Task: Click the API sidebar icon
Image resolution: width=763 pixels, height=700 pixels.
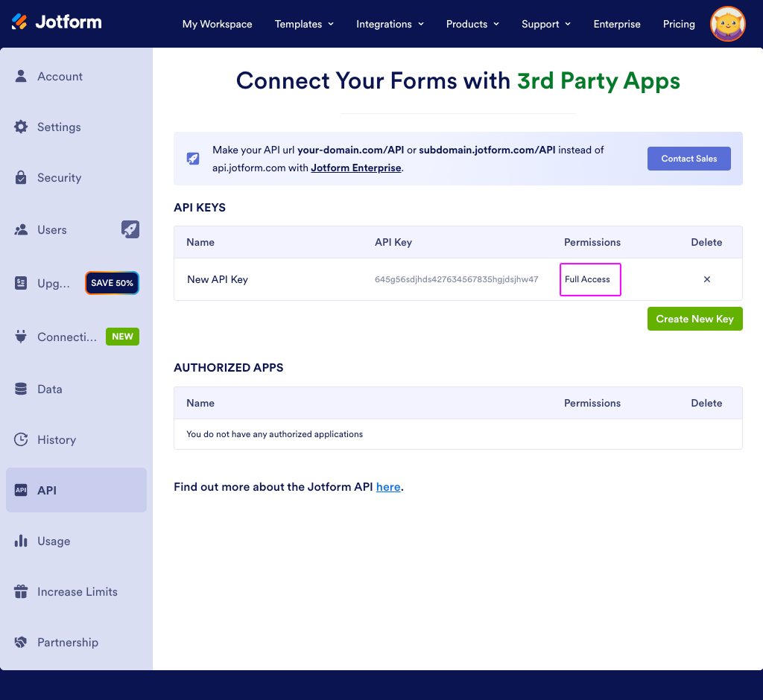Action: coord(21,490)
